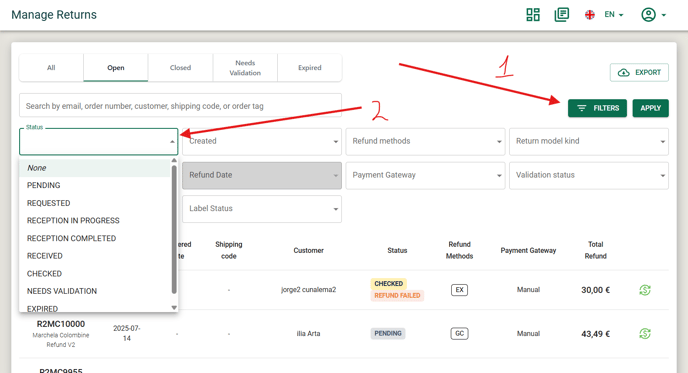Screen dimensions: 688x373
Task: Open the Refund Date dropdown
Action: pyautogui.click(x=262, y=175)
